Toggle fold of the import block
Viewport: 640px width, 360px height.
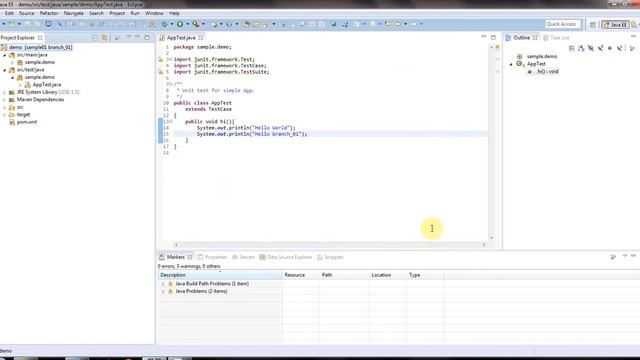[171, 60]
